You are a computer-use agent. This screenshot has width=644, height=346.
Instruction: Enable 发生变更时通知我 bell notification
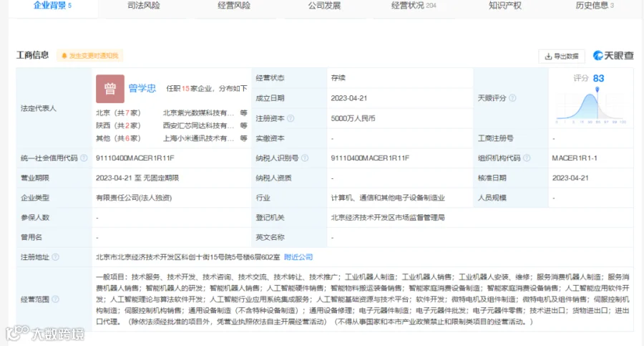pos(89,56)
